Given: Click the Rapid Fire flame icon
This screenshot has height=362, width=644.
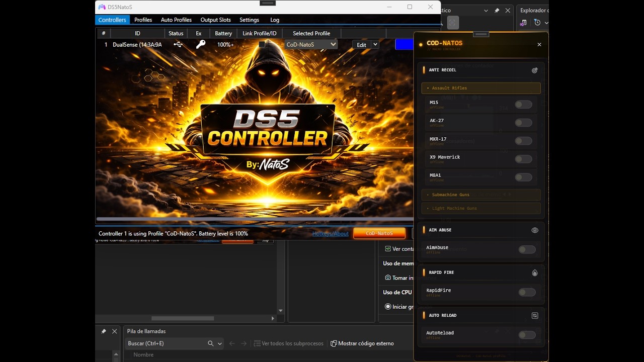Looking at the screenshot, I should (535, 273).
